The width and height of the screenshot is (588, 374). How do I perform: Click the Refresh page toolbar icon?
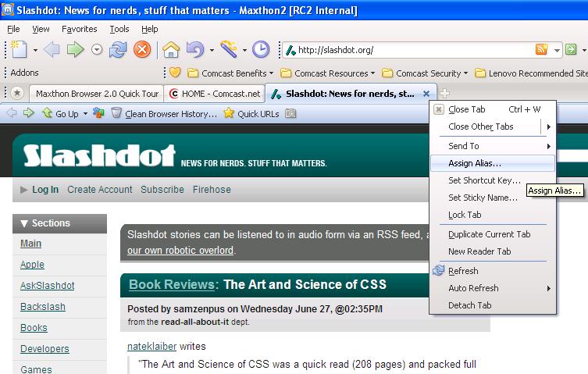coord(118,49)
